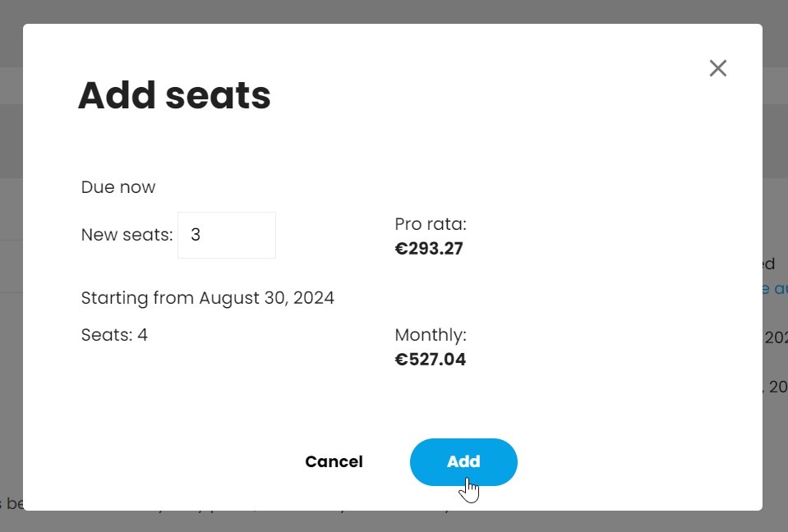This screenshot has width=788, height=532.
Task: Focus the seat count field showing 3
Action: [227, 235]
